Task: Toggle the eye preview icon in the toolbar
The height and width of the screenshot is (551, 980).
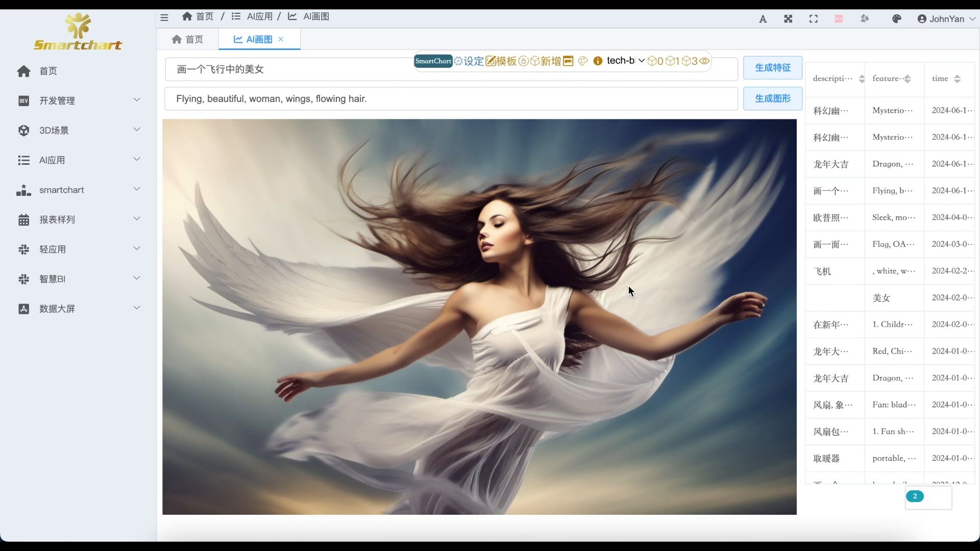Action: 704,61
